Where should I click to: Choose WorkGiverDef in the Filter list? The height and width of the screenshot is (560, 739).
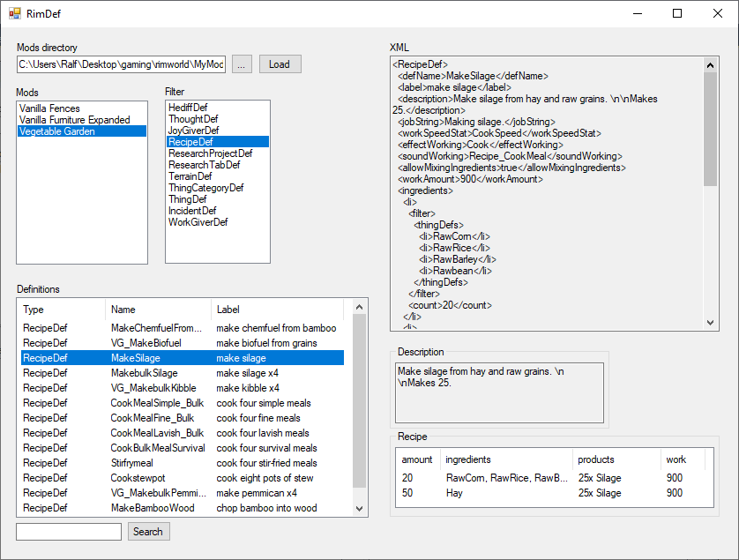[x=218, y=222]
